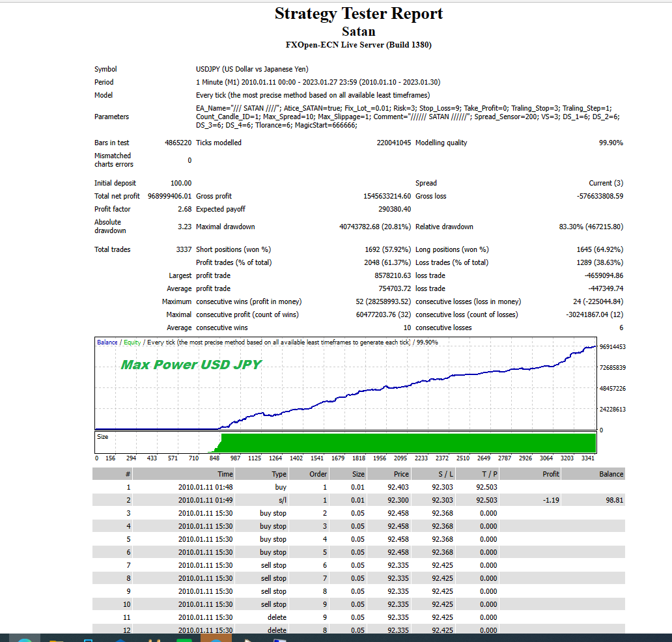Select maximal consecutive profit 60477203.76 (32)
The image size is (672, 642).
[x=384, y=314]
